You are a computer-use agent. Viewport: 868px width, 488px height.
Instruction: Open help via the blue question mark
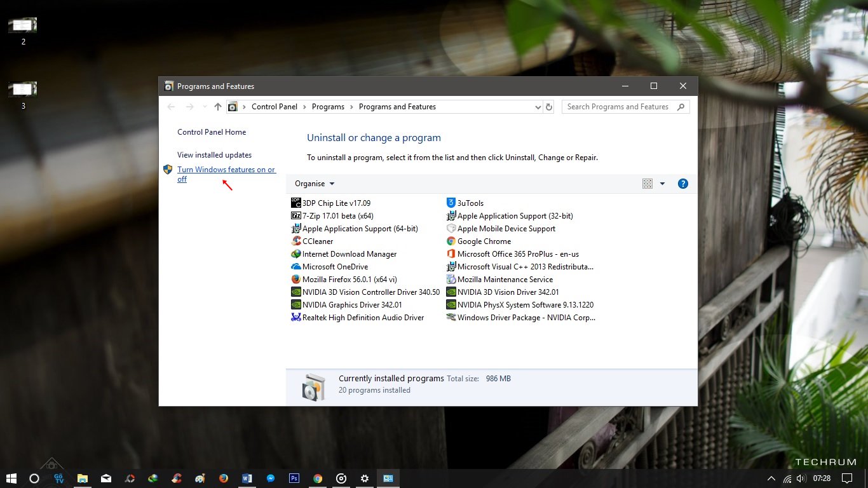tap(683, 184)
